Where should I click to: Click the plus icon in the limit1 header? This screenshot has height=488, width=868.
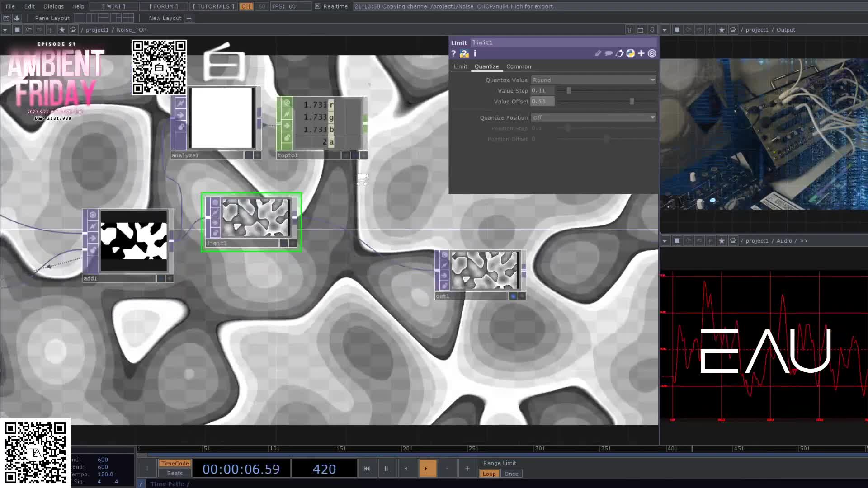tap(641, 53)
